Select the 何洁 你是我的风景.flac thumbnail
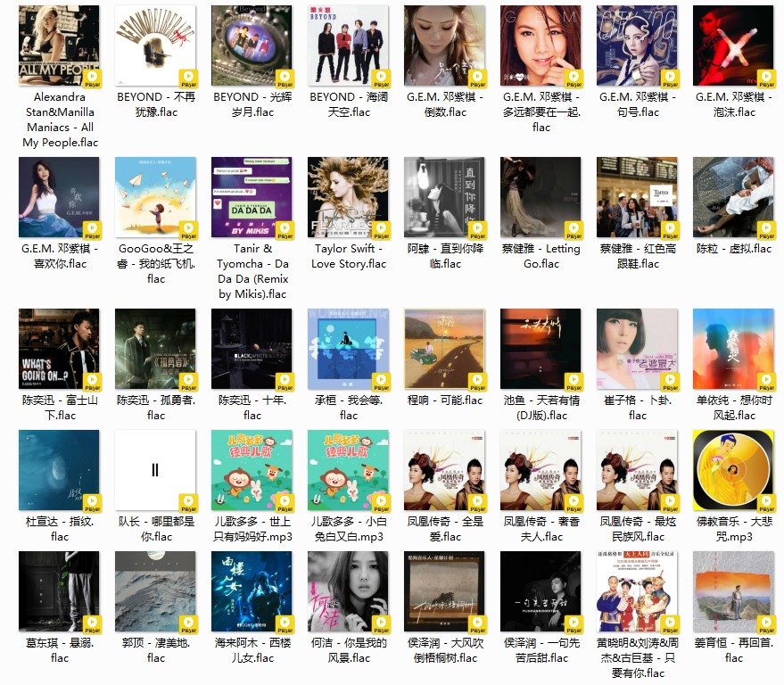 [348, 591]
